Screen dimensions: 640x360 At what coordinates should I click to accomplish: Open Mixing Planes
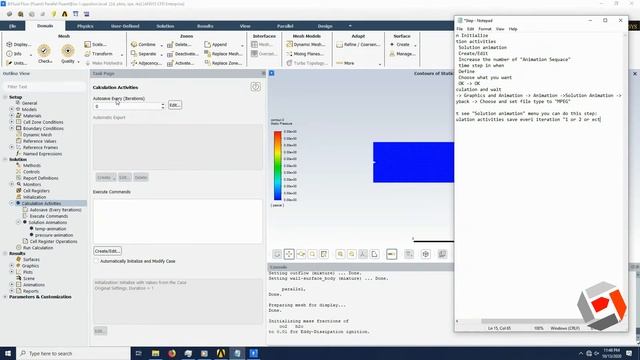click(305, 53)
